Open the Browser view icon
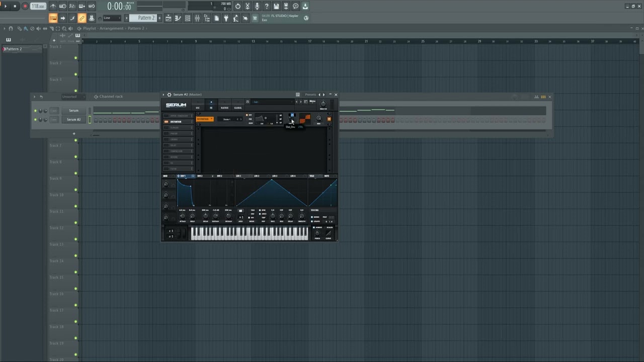Image resolution: width=644 pixels, height=362 pixels. tap(207, 18)
